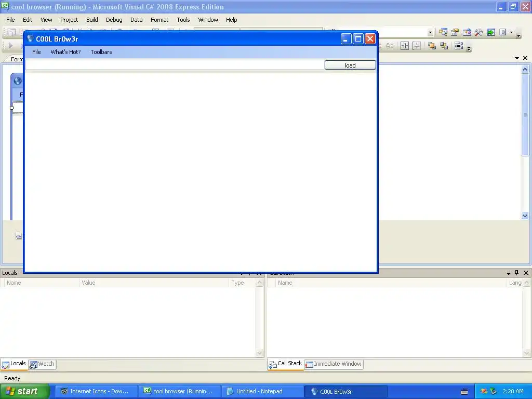Click the Visual C# icon in the title bar
The image size is (532, 399).
(x=5, y=6)
